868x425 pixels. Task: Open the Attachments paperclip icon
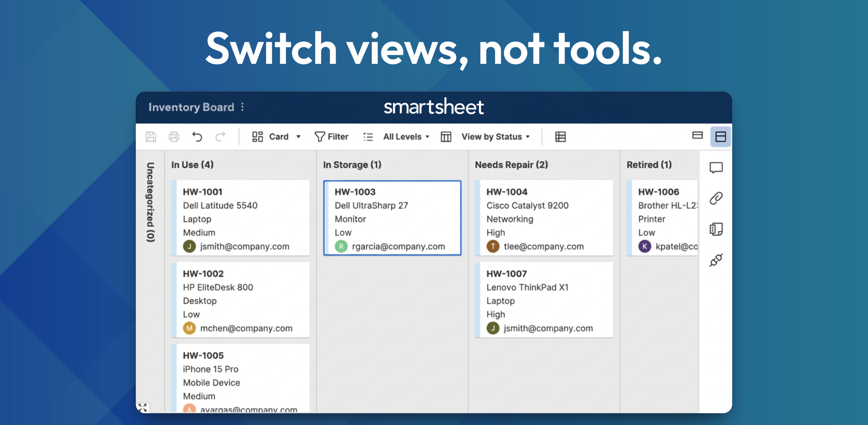tap(716, 198)
